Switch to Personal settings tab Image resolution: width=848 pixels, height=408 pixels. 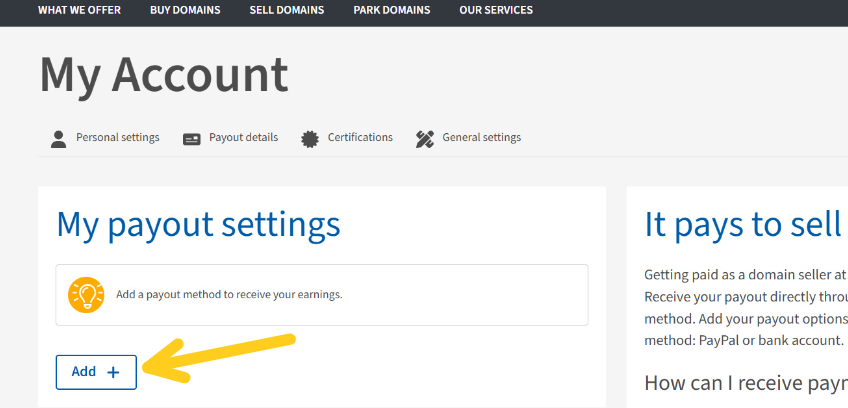pyautogui.click(x=105, y=139)
